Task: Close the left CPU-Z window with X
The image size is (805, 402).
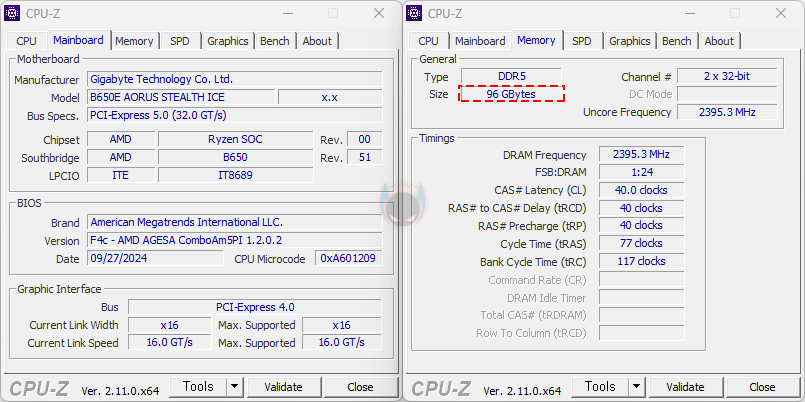Action: [379, 13]
